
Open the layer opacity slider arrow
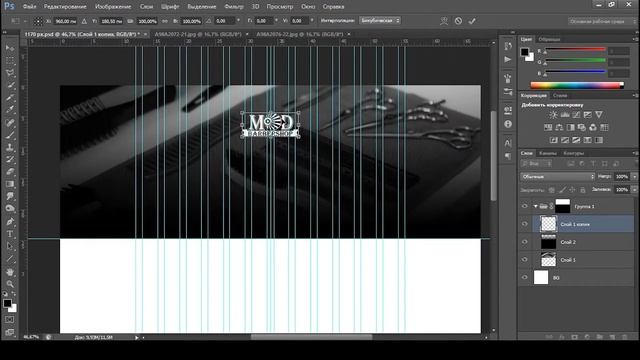click(x=634, y=177)
